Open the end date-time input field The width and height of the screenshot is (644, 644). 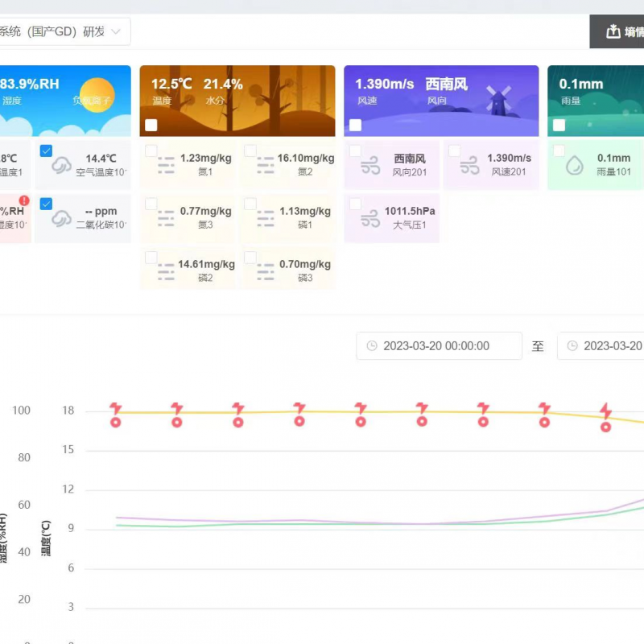pyautogui.click(x=601, y=346)
